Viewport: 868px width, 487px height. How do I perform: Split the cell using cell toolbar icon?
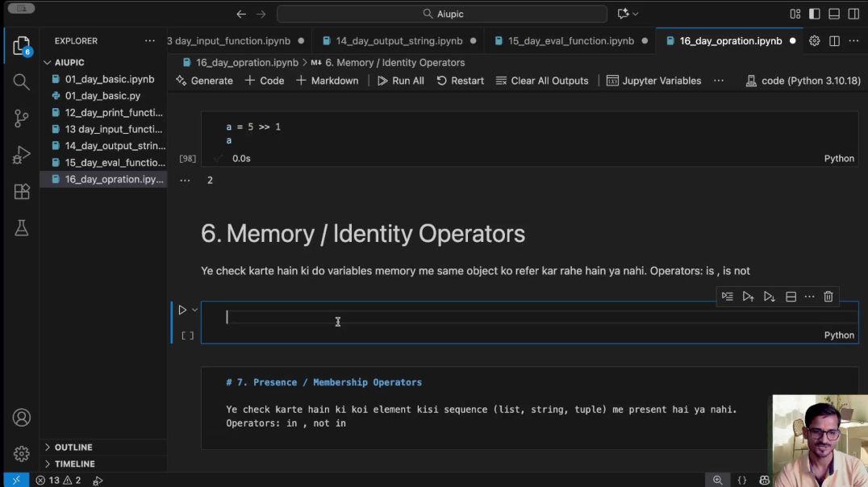coord(791,297)
